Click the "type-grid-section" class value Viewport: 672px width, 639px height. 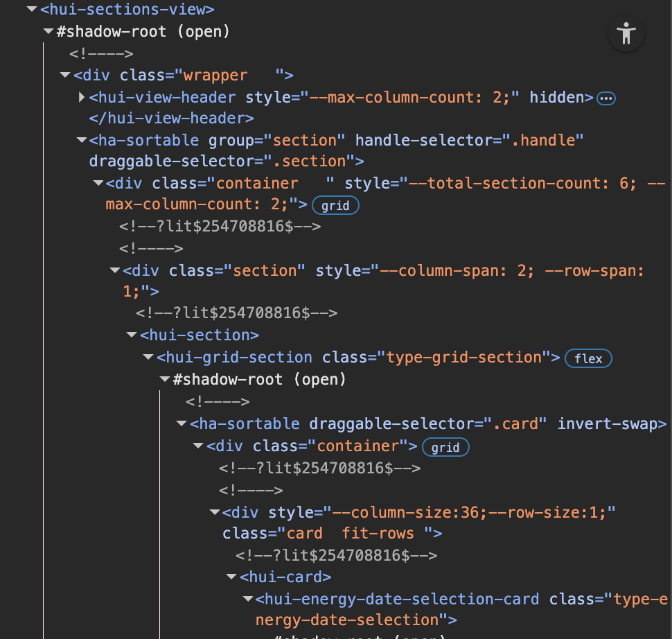click(463, 358)
